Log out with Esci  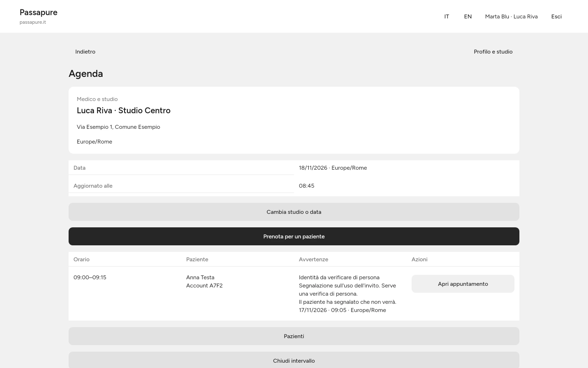557,16
